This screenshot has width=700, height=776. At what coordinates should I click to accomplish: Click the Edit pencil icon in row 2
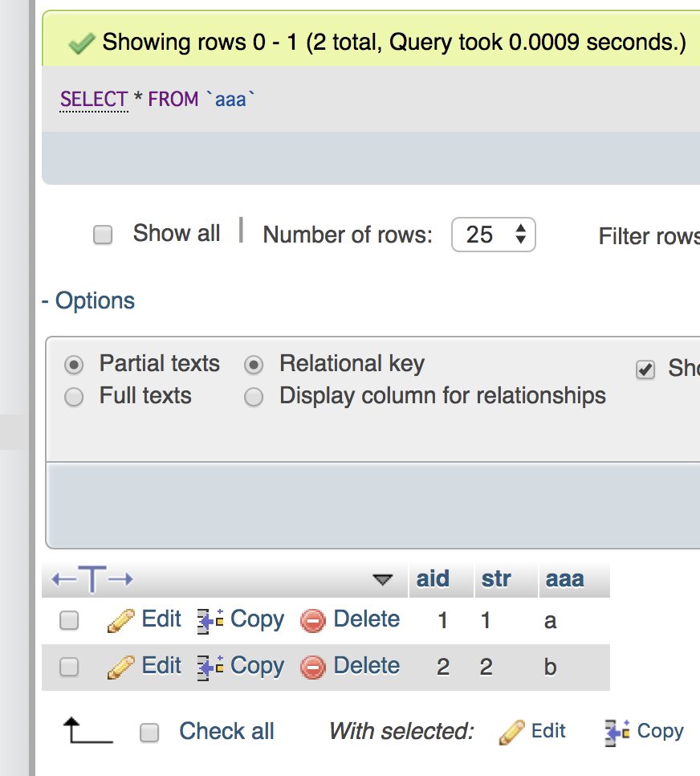(x=120, y=667)
